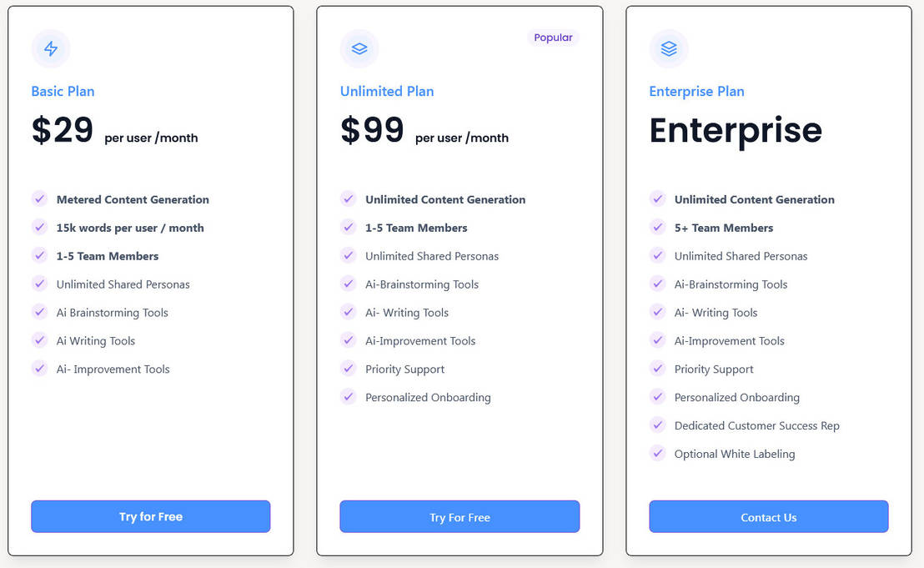Click Try For Free on Unlimited Plan
This screenshot has height=568, width=924.
point(459,516)
